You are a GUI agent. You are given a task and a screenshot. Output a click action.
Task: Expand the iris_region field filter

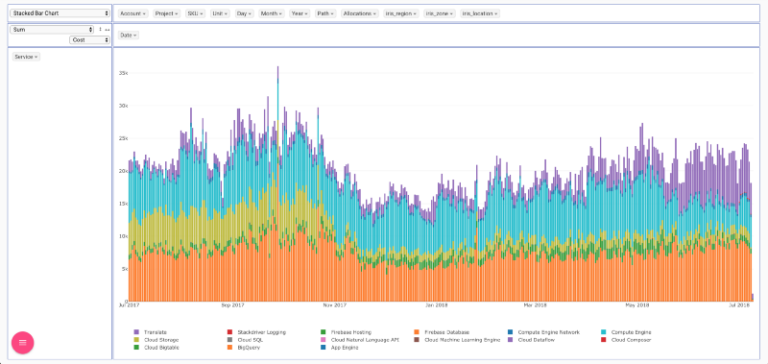(x=401, y=14)
